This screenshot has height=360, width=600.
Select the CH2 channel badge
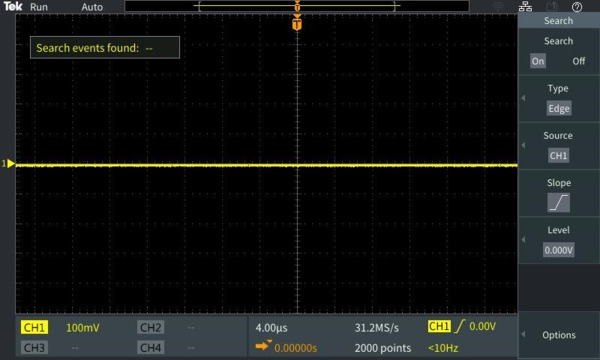point(150,327)
